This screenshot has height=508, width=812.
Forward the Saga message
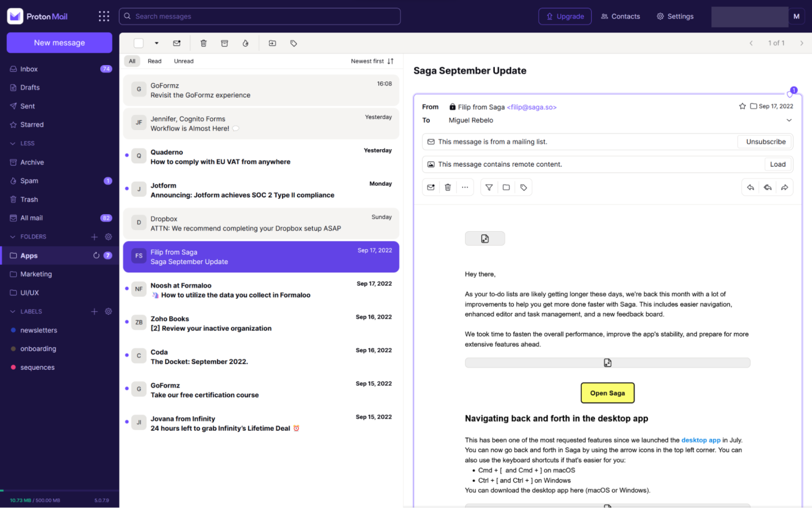click(785, 187)
